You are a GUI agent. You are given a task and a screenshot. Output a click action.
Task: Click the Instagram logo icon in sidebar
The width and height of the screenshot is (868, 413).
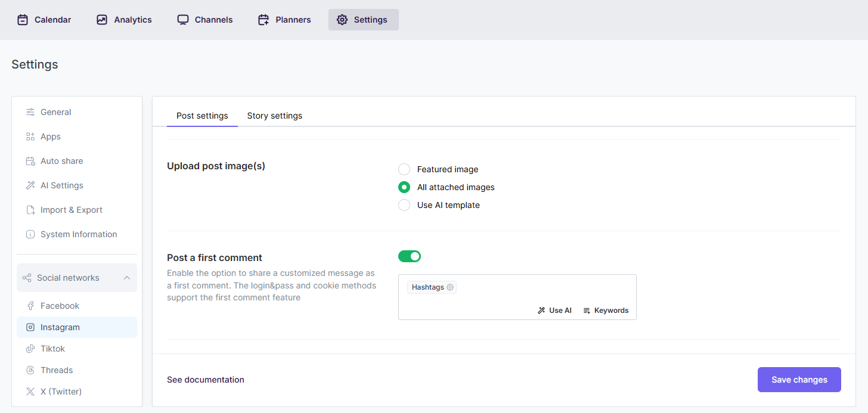30,327
